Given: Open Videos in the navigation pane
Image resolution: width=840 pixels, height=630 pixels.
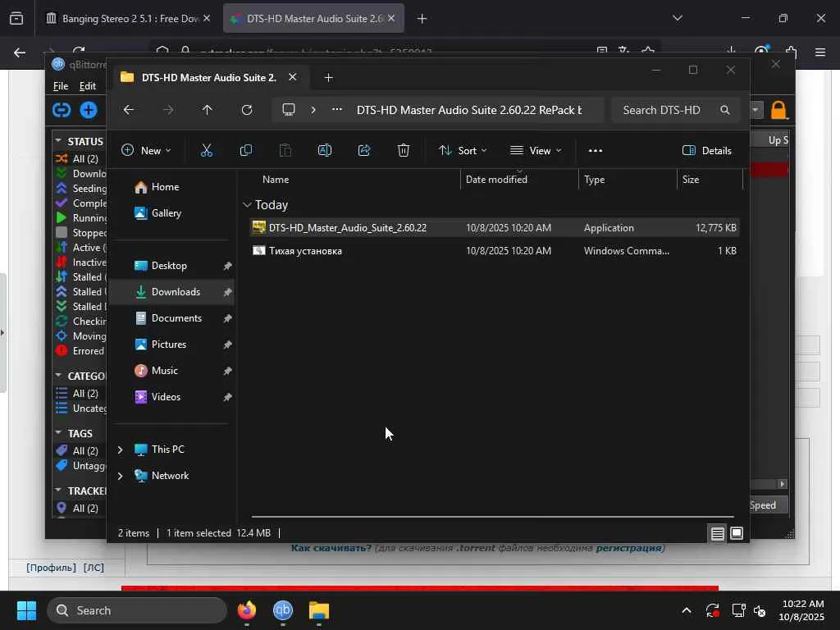Looking at the screenshot, I should 172,397.
